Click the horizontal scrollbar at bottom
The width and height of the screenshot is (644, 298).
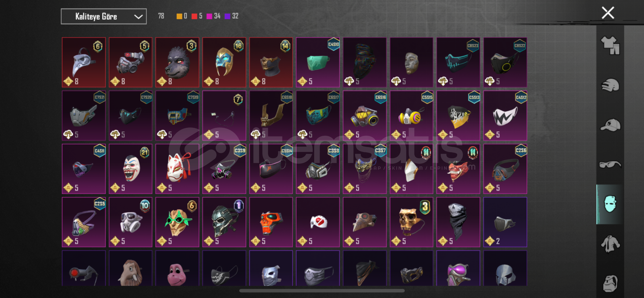322,291
